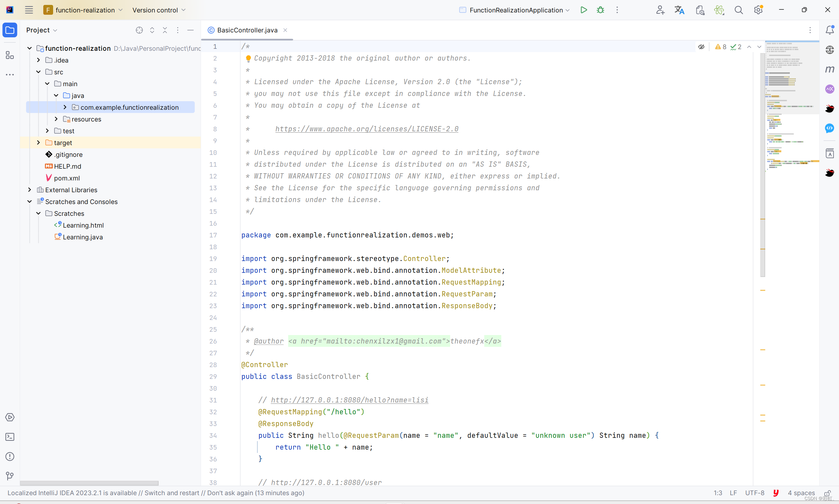Click Select Opened File crosshair icon
Image resolution: width=839 pixels, height=504 pixels.
pos(139,30)
